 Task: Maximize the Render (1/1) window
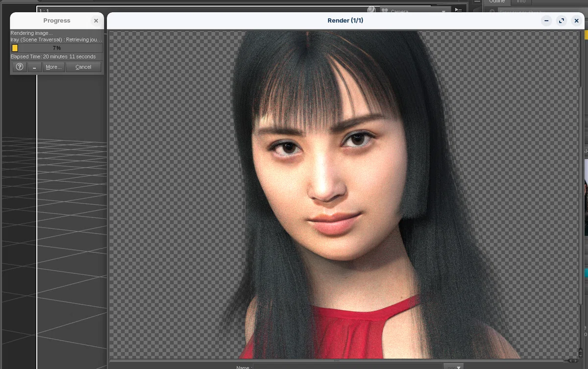click(562, 21)
